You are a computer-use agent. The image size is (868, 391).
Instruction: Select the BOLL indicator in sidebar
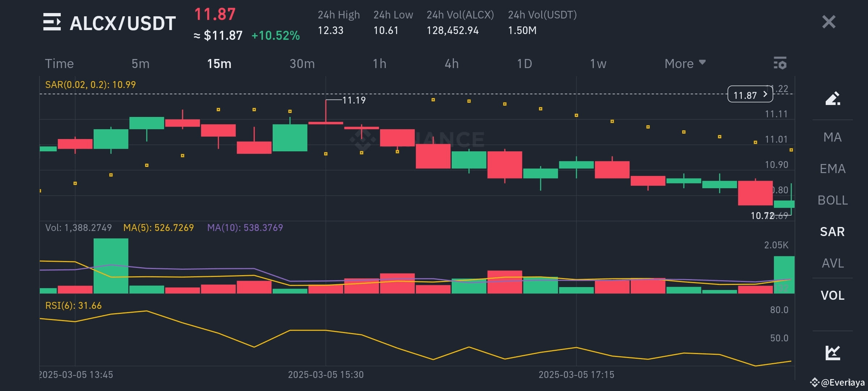[x=833, y=200]
